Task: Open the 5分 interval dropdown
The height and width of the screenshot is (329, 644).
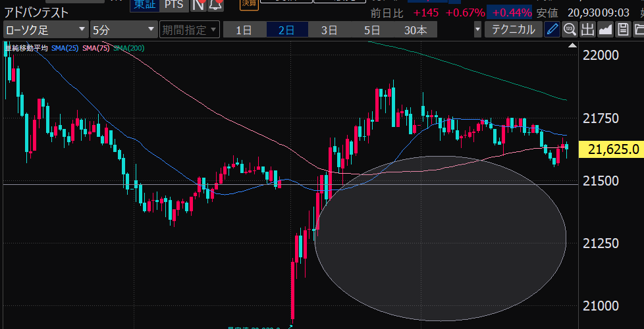Action: pos(115,30)
